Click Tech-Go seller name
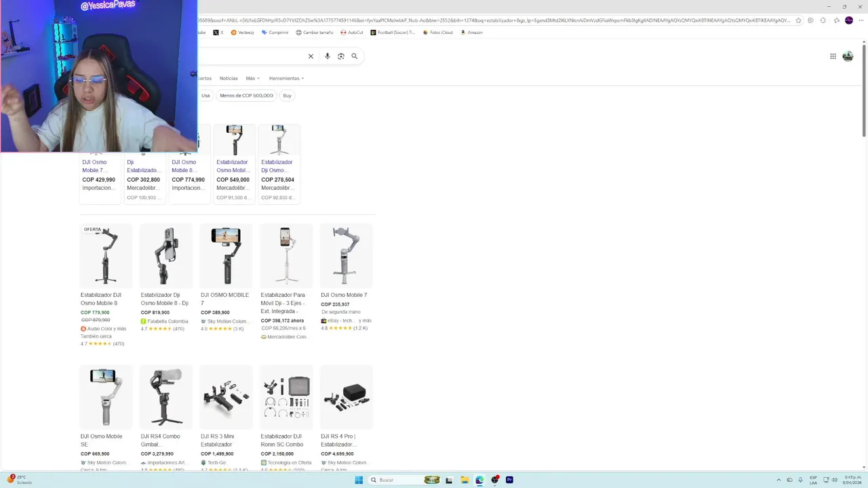This screenshot has height=488, width=868. (x=217, y=463)
